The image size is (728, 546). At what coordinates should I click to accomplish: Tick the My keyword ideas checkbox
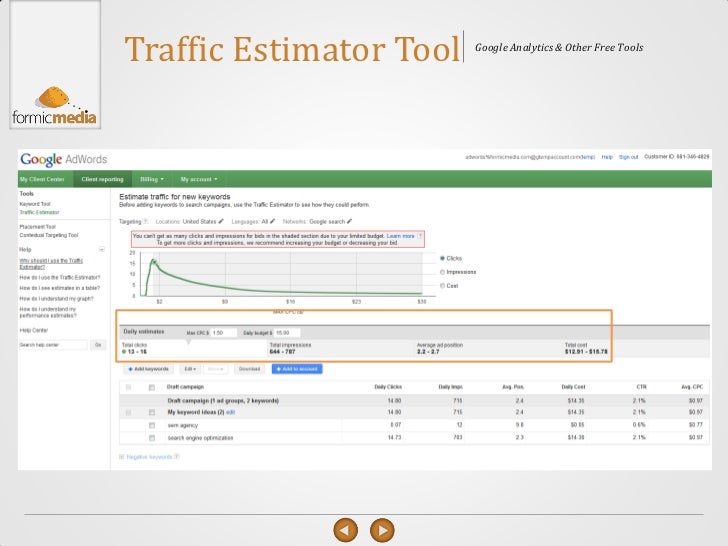click(152, 412)
